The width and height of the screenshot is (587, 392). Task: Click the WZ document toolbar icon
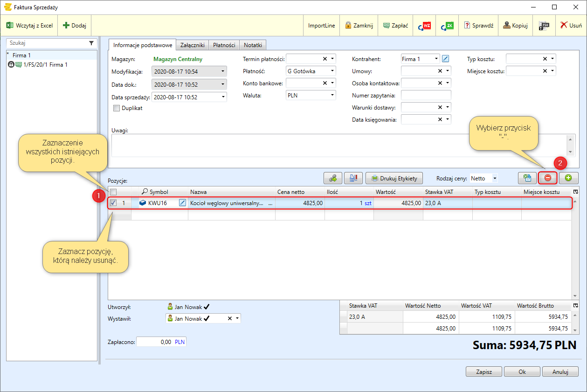click(x=424, y=26)
